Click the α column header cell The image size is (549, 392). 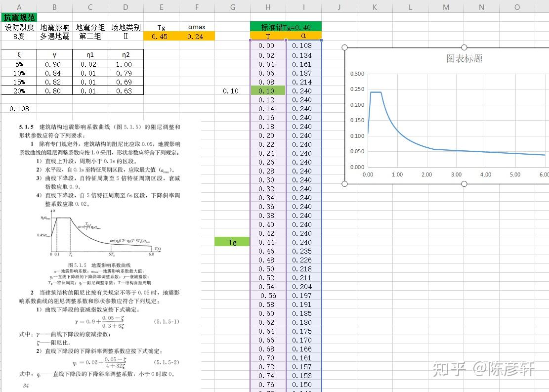[x=303, y=36]
